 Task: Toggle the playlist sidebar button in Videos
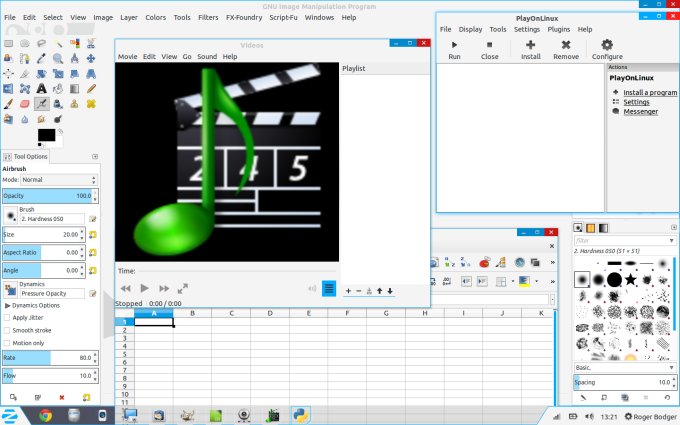(x=328, y=288)
